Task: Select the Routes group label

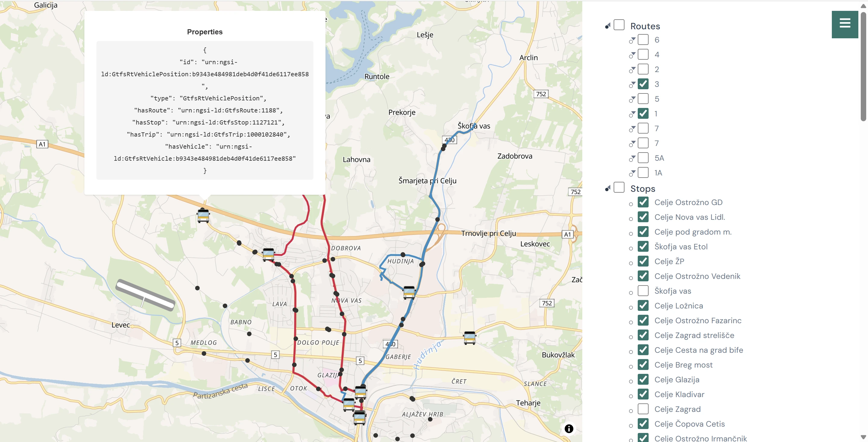Action: click(645, 26)
